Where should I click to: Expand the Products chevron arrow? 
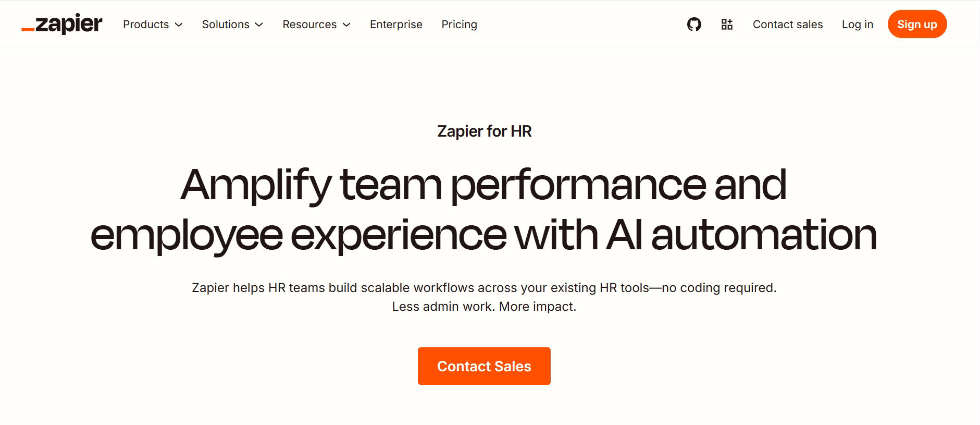coord(179,25)
